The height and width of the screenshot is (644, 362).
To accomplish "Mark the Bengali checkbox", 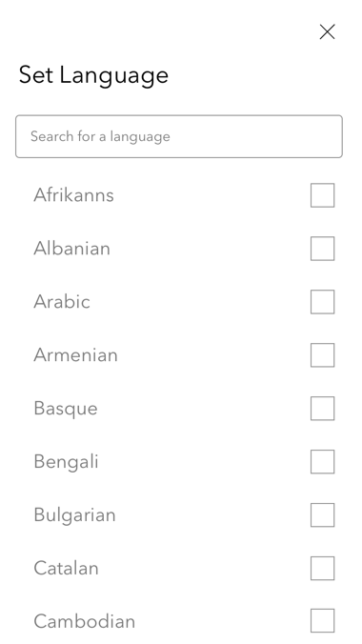I will tap(323, 462).
